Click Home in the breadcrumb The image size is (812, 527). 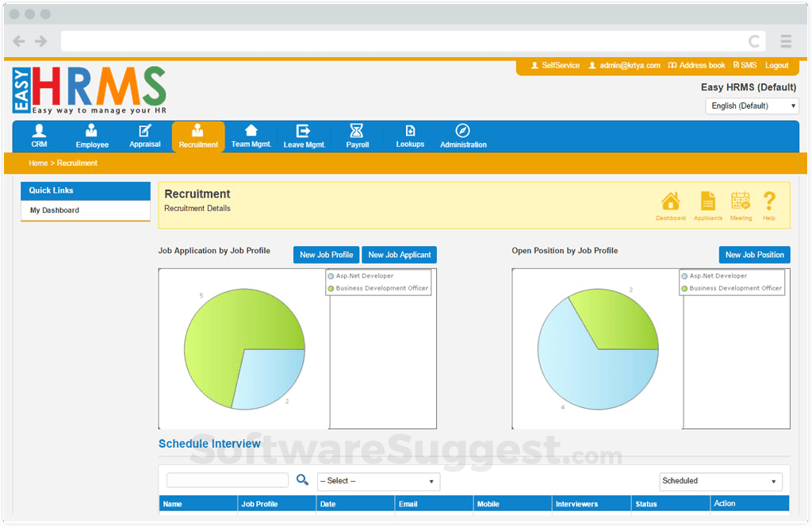[x=38, y=163]
